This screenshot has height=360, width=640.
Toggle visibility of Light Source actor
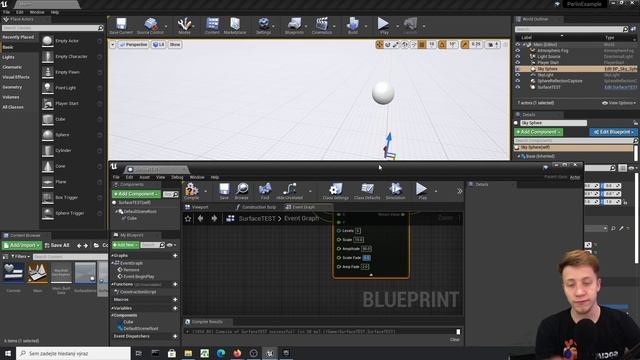pyautogui.click(x=518, y=57)
